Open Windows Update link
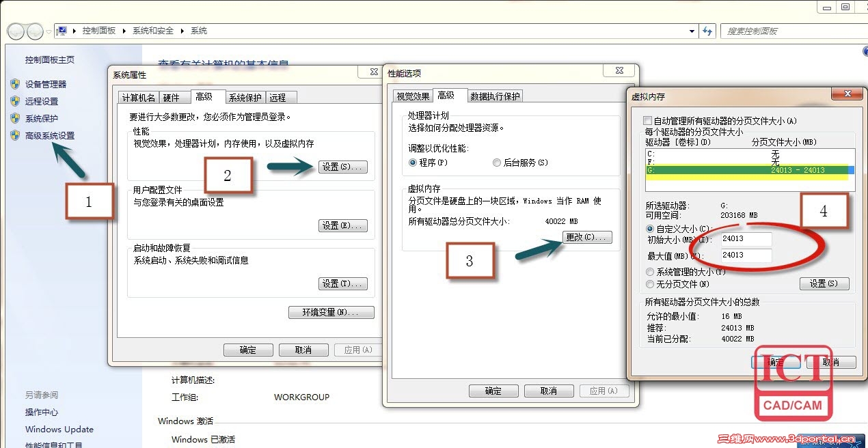Viewport: 868px width, 448px height. point(59,429)
